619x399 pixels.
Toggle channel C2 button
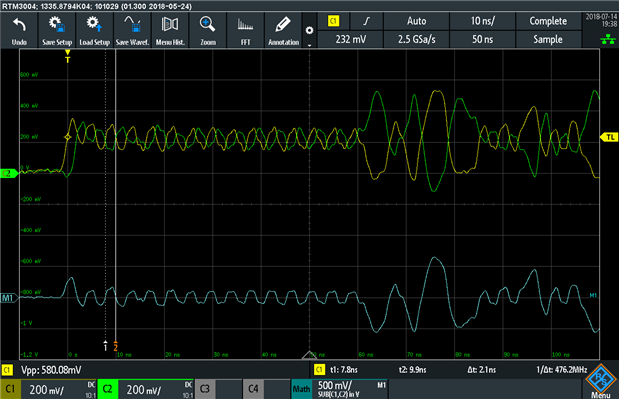click(x=107, y=389)
